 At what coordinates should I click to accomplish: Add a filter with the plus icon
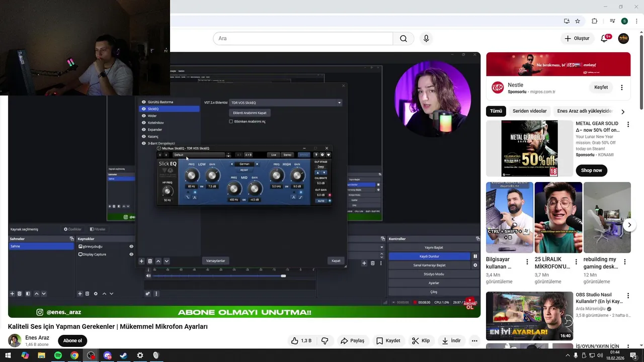[141, 261]
